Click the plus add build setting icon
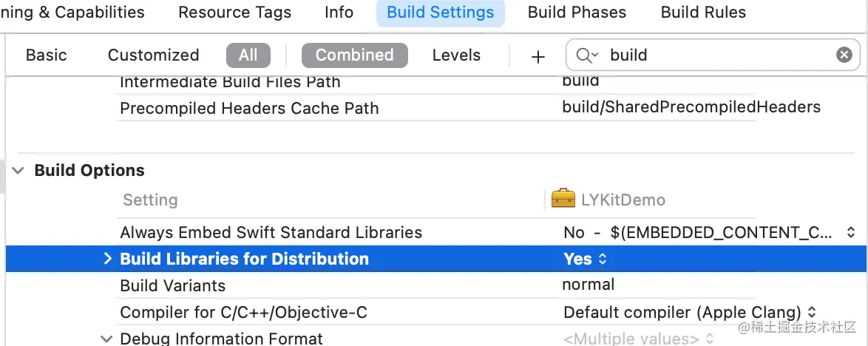Screen dimensions: 868x346 (538, 56)
